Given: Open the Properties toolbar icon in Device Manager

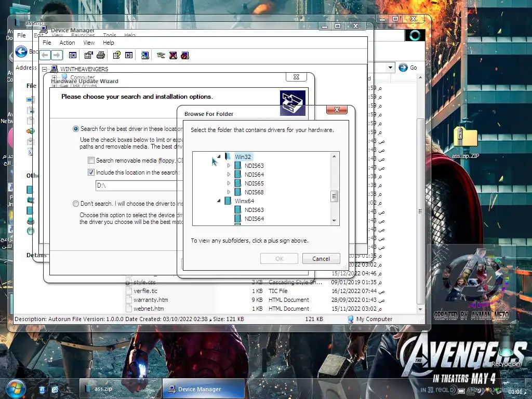Looking at the screenshot, I should point(88,55).
